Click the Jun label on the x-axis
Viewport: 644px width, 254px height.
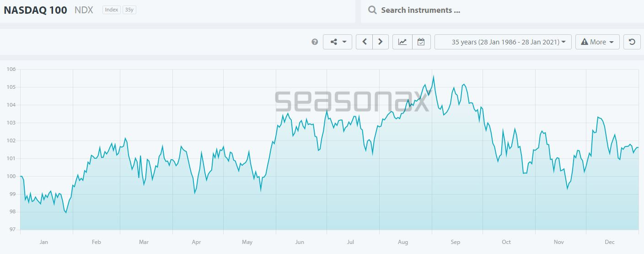[300, 242]
